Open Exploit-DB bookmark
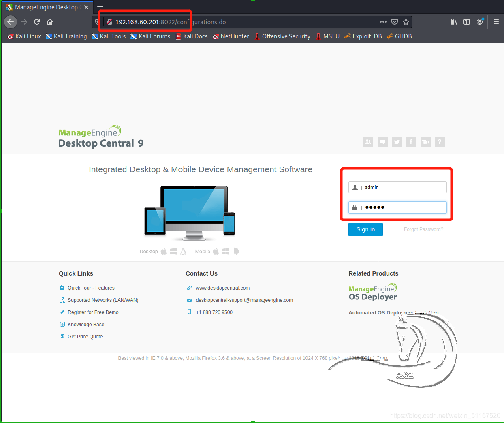 (x=363, y=36)
